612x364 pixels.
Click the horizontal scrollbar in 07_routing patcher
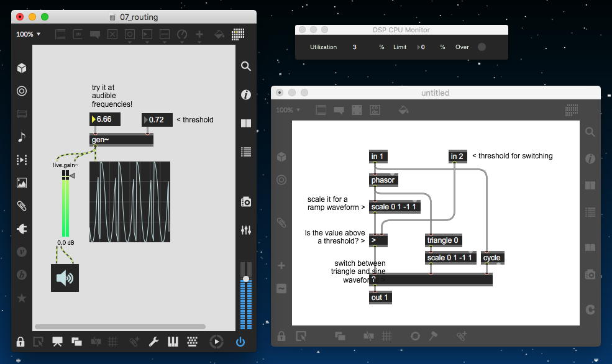(120, 327)
